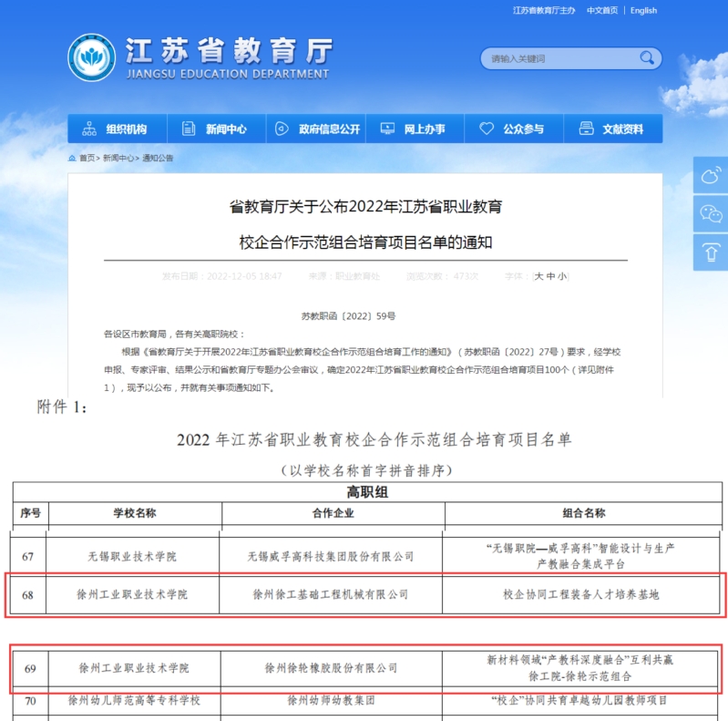Go to 中文首页 in top bar
728x721 pixels.
click(x=601, y=11)
